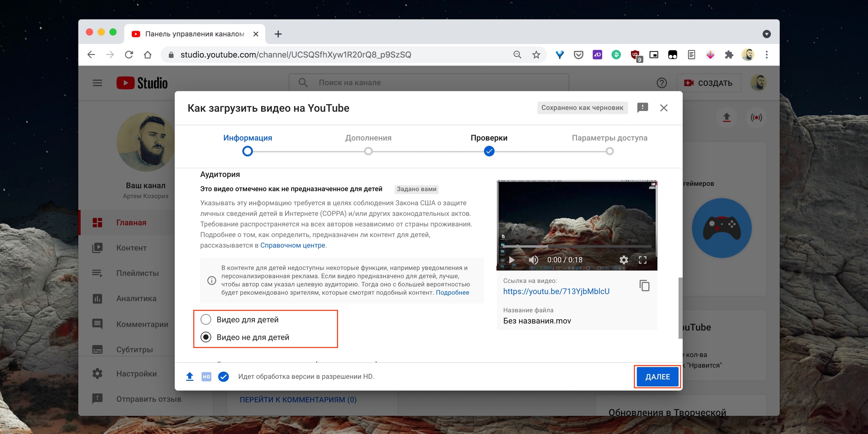
Task: Click the browser back arrow
Action: [91, 55]
